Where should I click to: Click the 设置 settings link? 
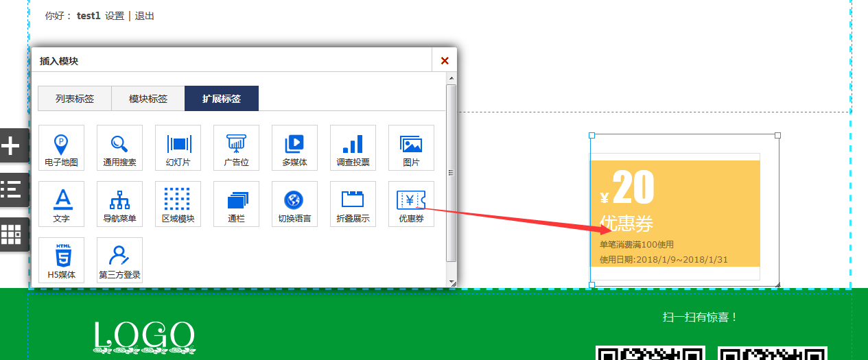[115, 16]
